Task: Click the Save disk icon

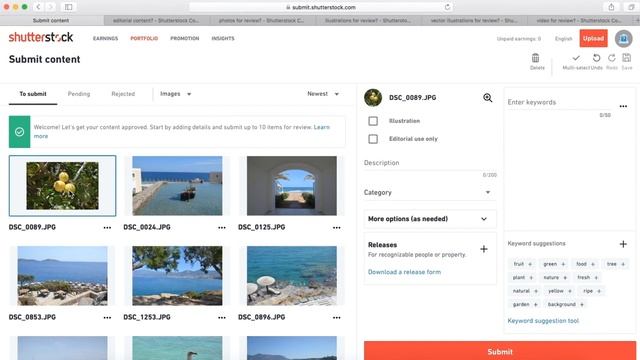Action: click(x=627, y=58)
